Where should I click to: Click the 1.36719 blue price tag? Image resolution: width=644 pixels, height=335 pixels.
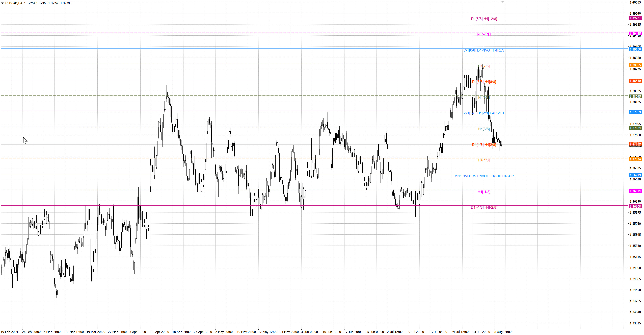point(635,175)
